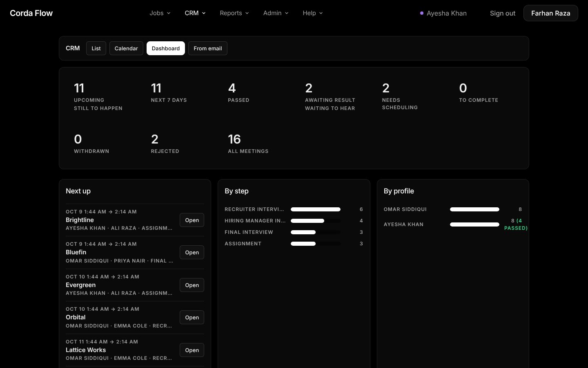
Task: Click the Lattice Works company name
Action: tap(86, 350)
